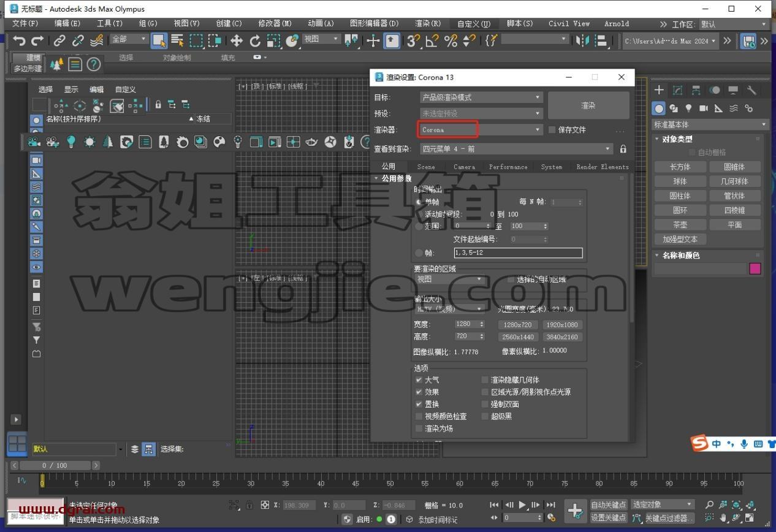This screenshot has height=532, width=776.
Task: Choose the 1920x1080 preset button
Action: (x=562, y=325)
